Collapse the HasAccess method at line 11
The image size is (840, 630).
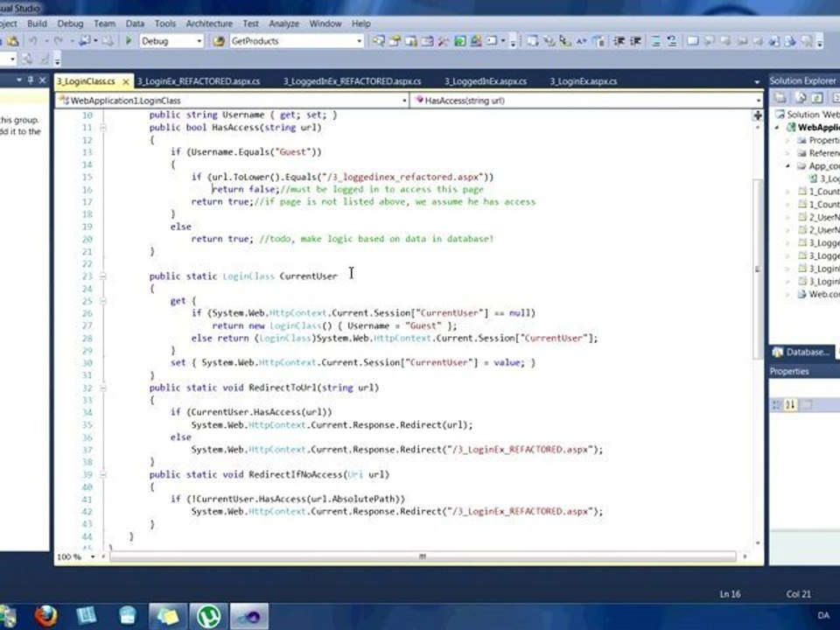[x=102, y=128]
